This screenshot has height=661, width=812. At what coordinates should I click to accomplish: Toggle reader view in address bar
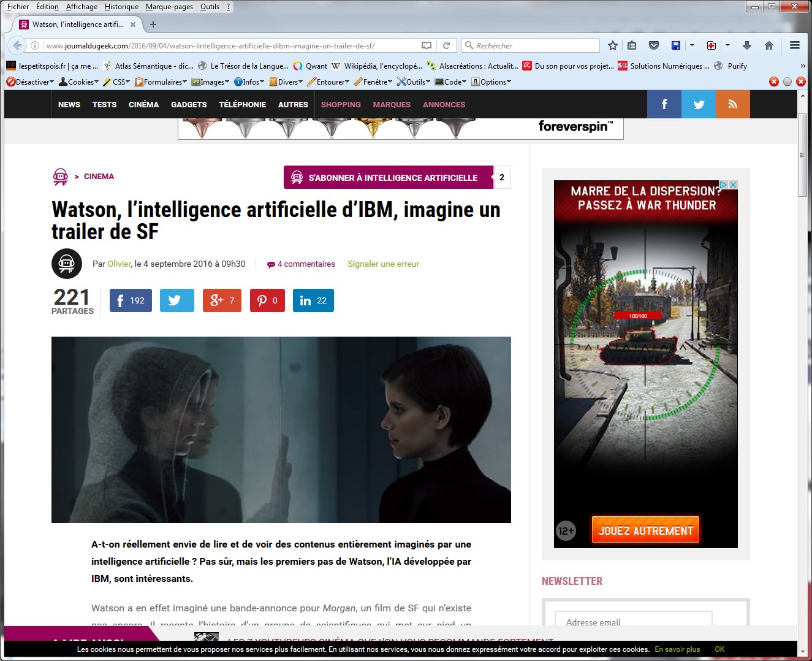(427, 45)
